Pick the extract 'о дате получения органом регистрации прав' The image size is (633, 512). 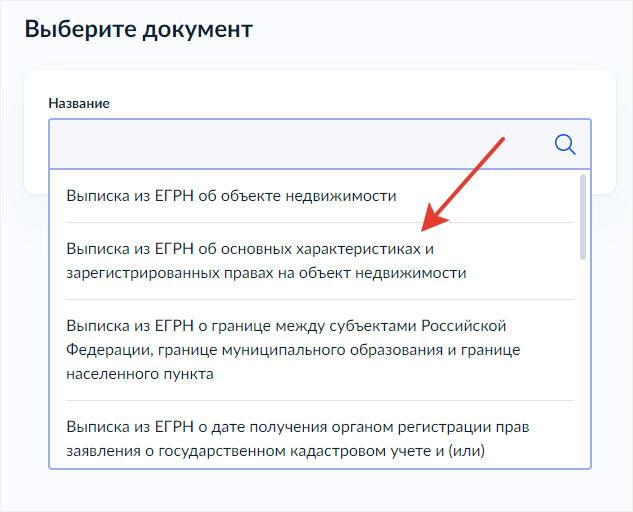(297, 438)
